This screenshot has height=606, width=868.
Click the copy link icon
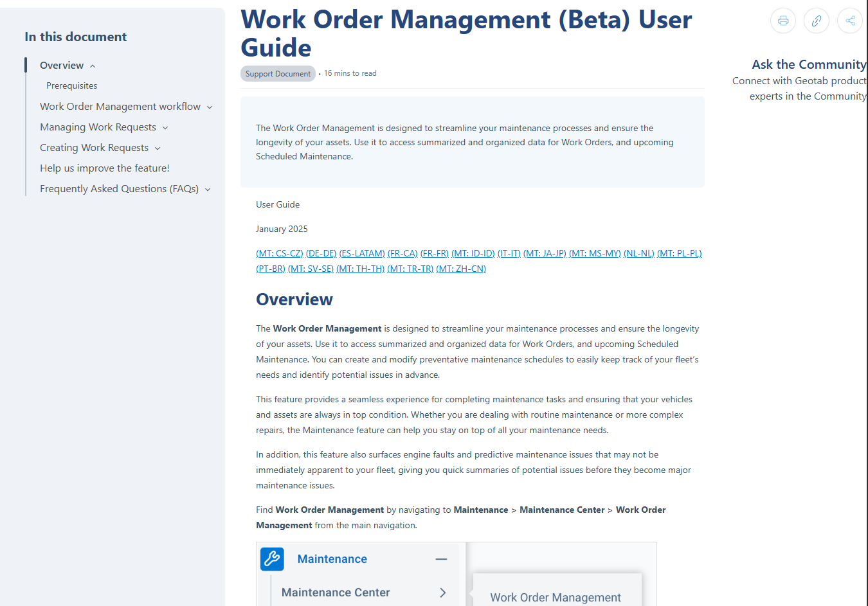point(817,21)
